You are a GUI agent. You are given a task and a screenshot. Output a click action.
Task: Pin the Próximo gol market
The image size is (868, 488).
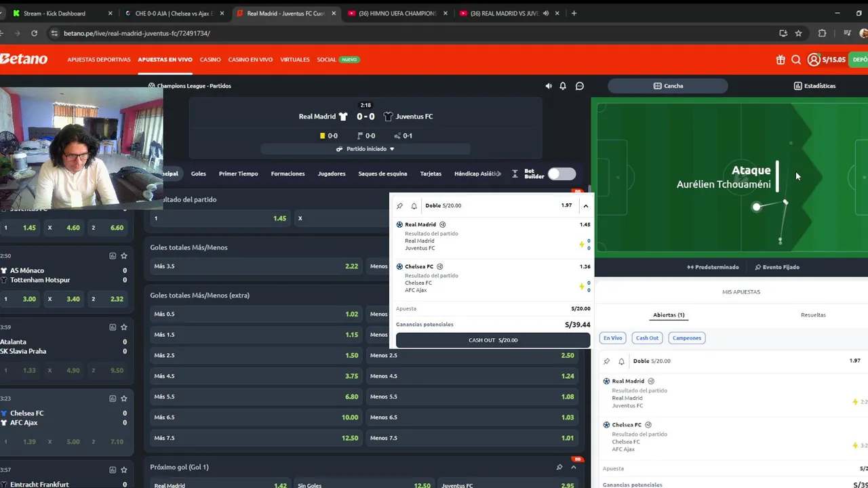(x=559, y=467)
